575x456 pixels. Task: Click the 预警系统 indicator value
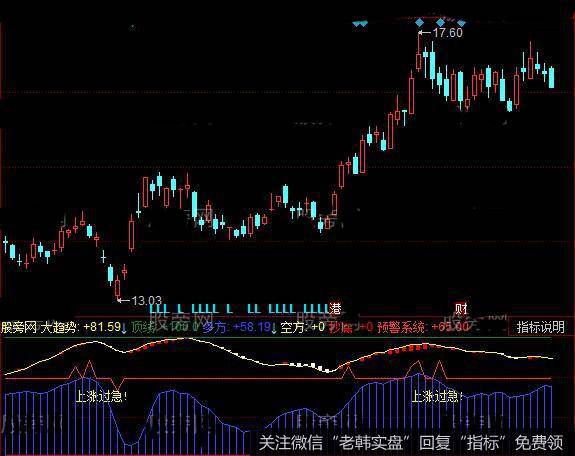tap(423, 327)
